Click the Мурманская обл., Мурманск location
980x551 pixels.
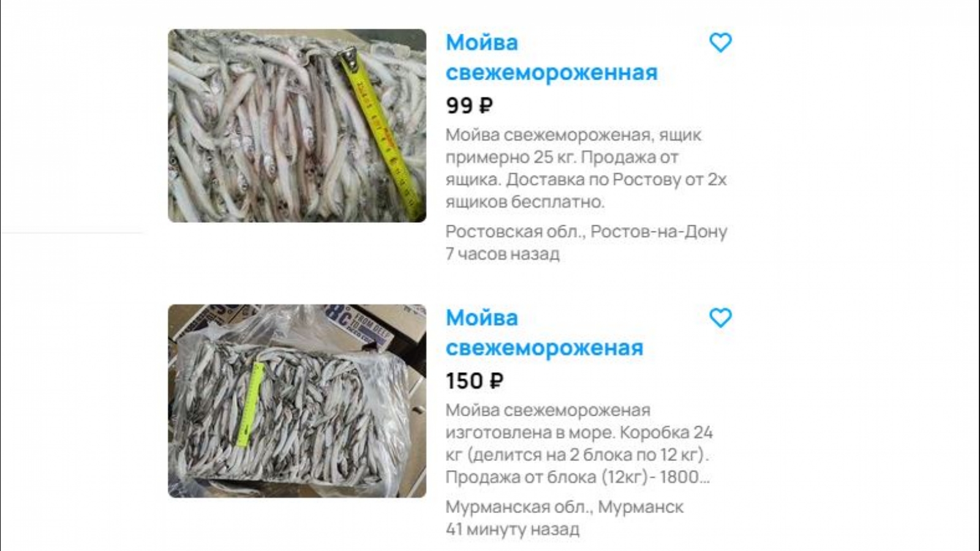[564, 507]
